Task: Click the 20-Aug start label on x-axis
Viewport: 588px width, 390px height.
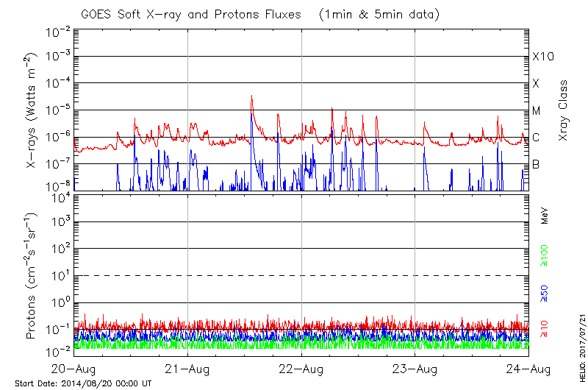Action: pos(74,369)
